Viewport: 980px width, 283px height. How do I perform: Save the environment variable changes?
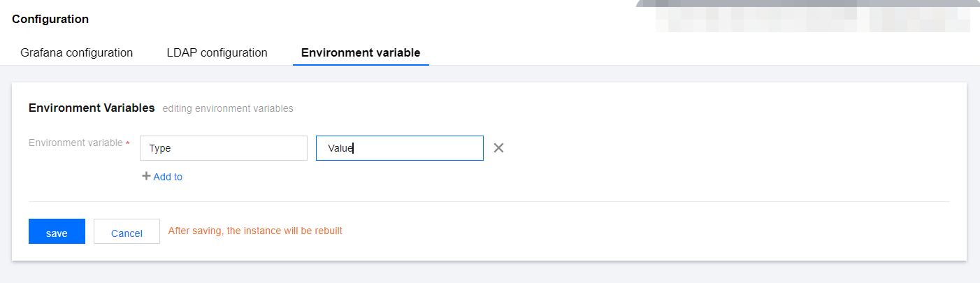click(57, 231)
